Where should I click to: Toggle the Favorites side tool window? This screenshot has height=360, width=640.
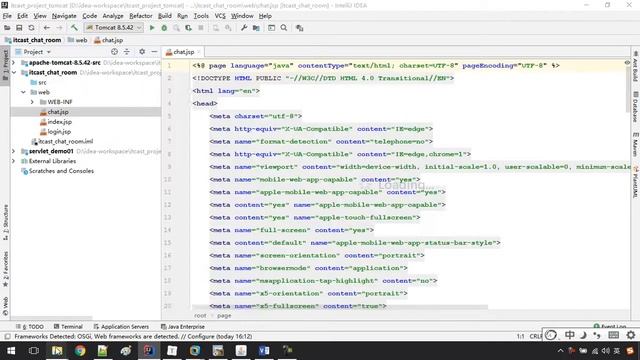click(x=5, y=269)
